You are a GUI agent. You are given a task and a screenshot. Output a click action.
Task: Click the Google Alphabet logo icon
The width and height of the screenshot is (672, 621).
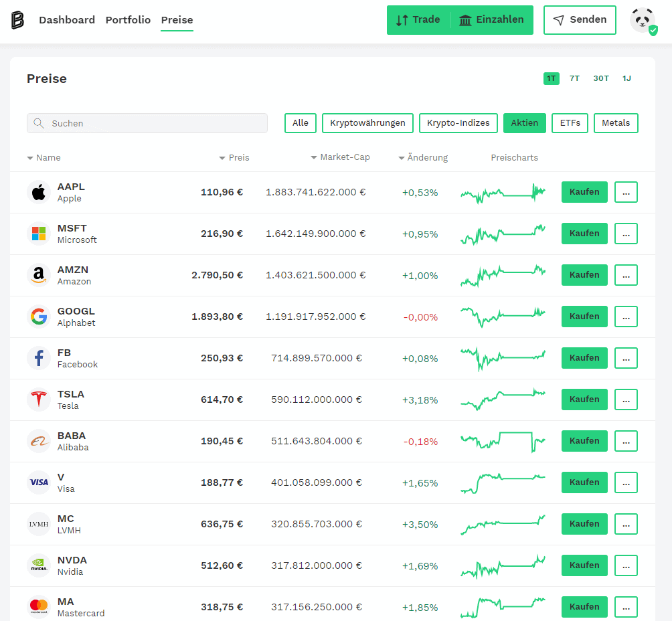pyautogui.click(x=39, y=317)
